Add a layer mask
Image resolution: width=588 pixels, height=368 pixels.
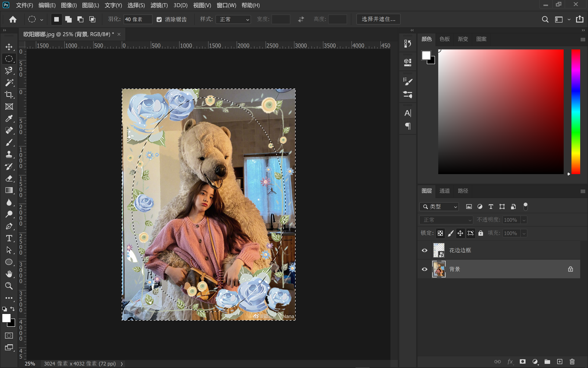523,362
